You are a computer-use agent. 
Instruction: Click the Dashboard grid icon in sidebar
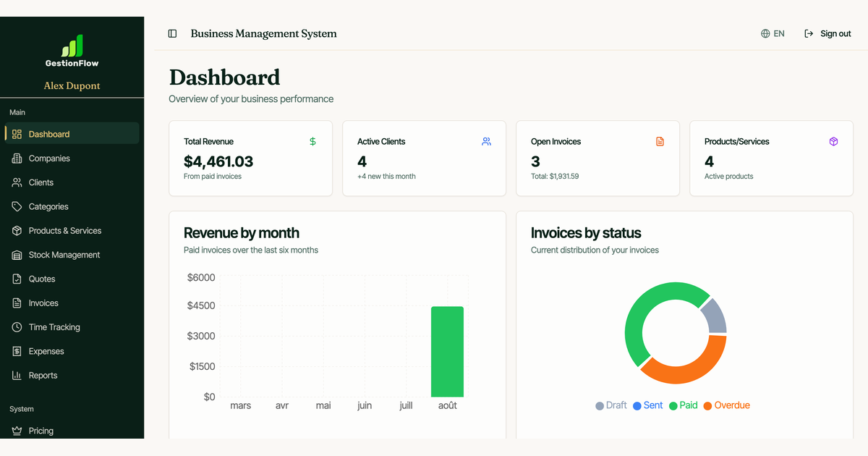tap(17, 134)
